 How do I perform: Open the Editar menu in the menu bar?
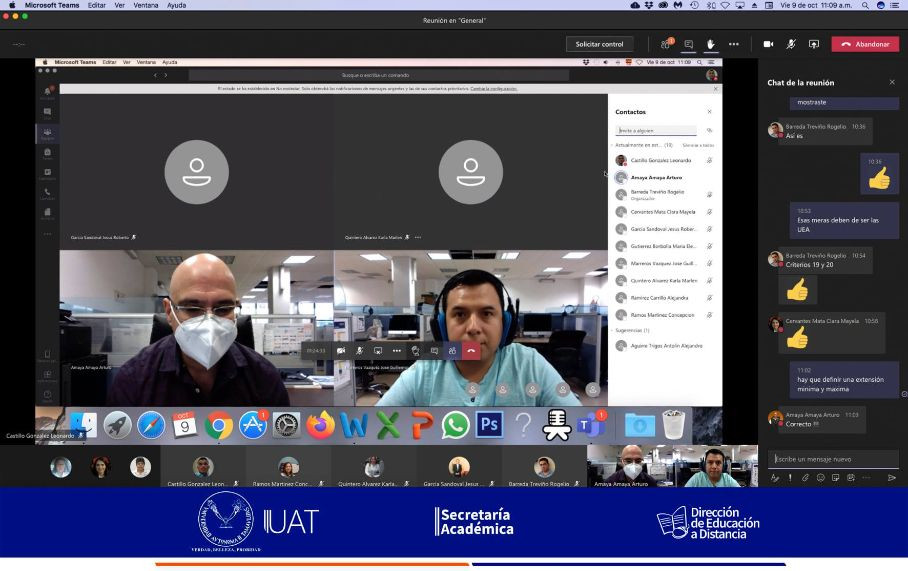(97, 5)
